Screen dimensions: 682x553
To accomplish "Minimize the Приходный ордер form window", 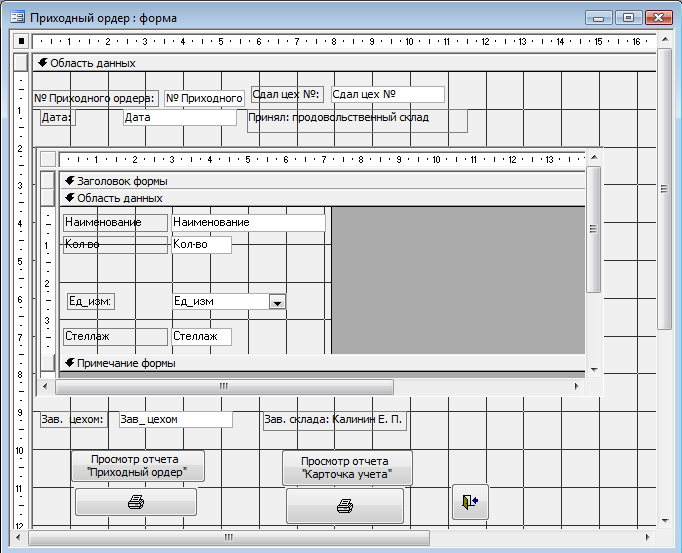I will tap(598, 18).
